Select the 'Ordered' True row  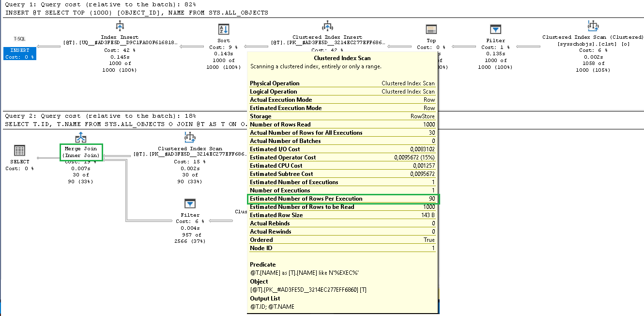point(342,240)
